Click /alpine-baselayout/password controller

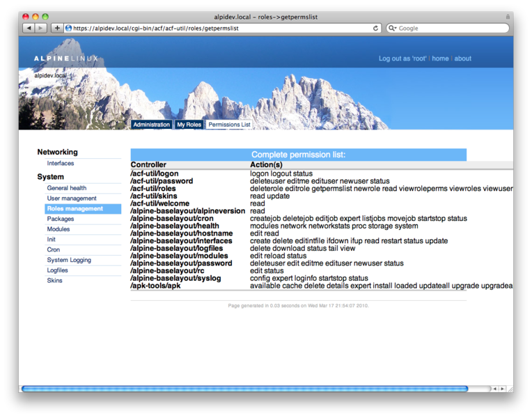pos(181,263)
